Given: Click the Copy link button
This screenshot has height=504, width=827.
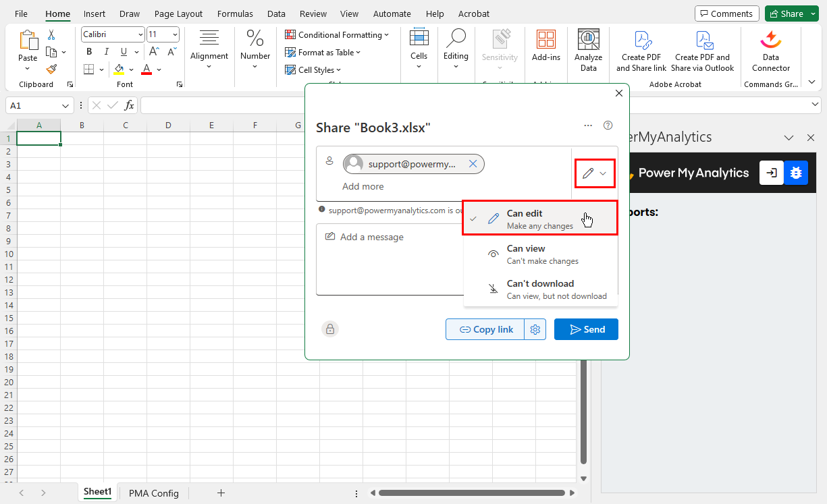Looking at the screenshot, I should 485,329.
